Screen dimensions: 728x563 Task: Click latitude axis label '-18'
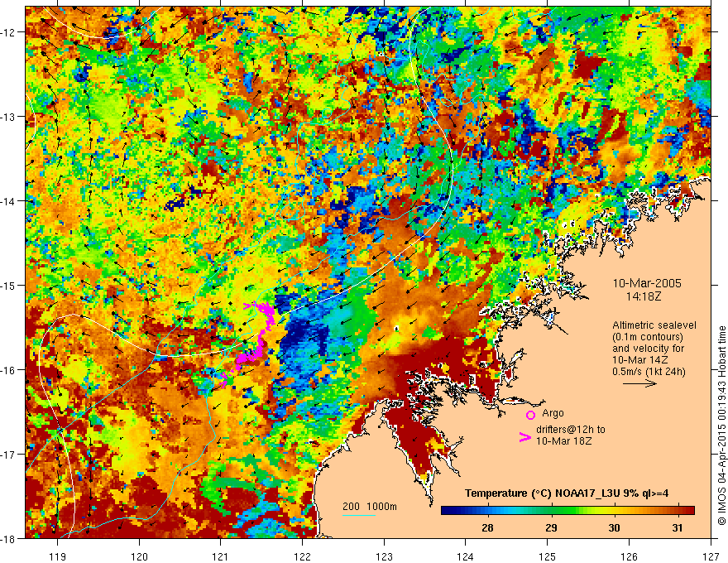click(8, 538)
